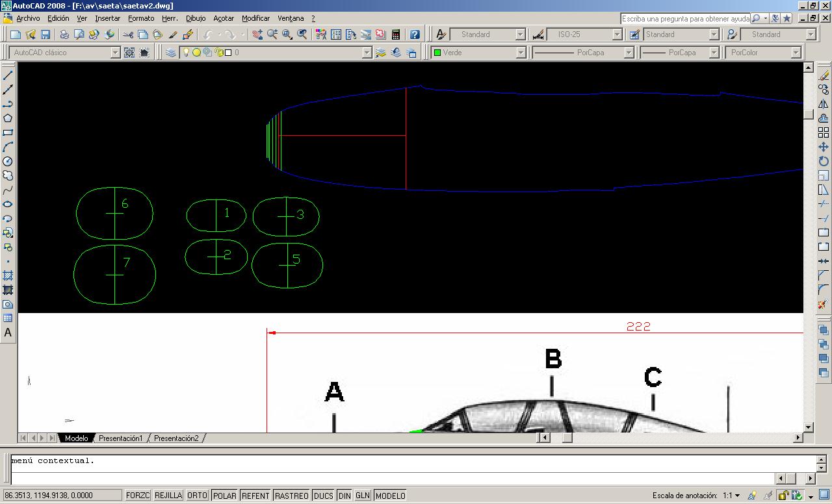Image resolution: width=832 pixels, height=504 pixels.
Task: Pick the Hatch tool in draw toolbar
Action: [8, 275]
